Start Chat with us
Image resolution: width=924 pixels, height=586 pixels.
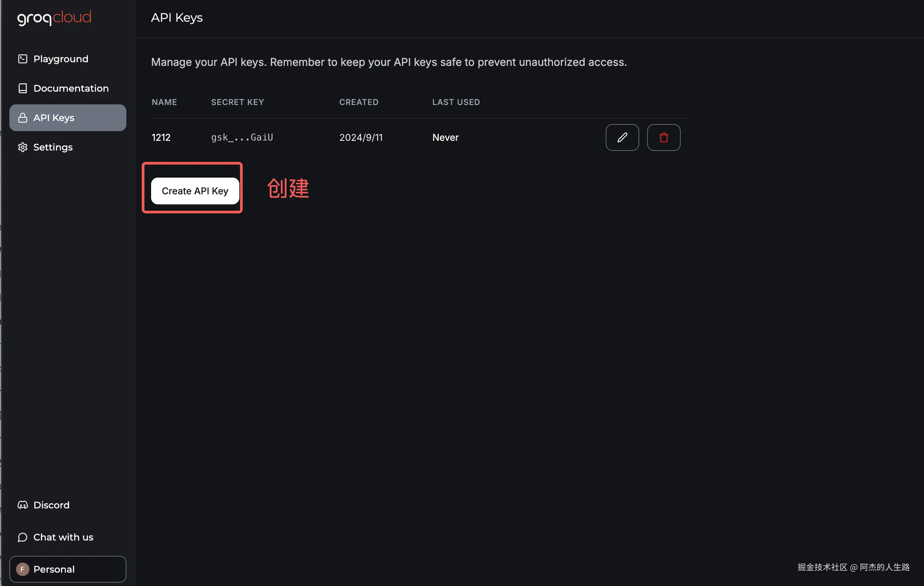[63, 537]
